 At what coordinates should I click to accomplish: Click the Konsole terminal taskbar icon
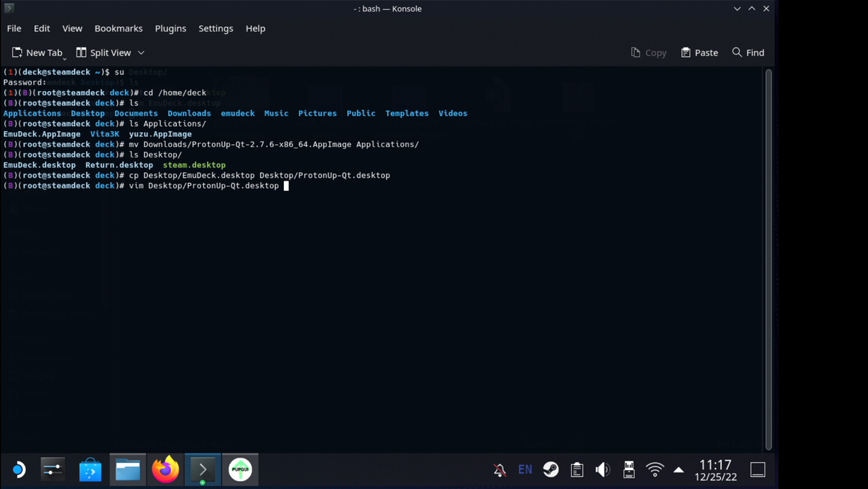tap(202, 469)
